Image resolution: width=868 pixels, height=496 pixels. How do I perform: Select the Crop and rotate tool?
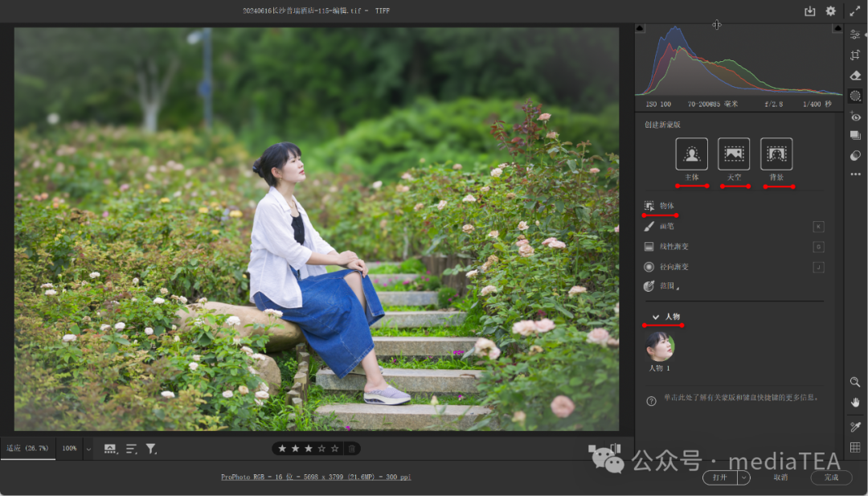click(x=855, y=55)
